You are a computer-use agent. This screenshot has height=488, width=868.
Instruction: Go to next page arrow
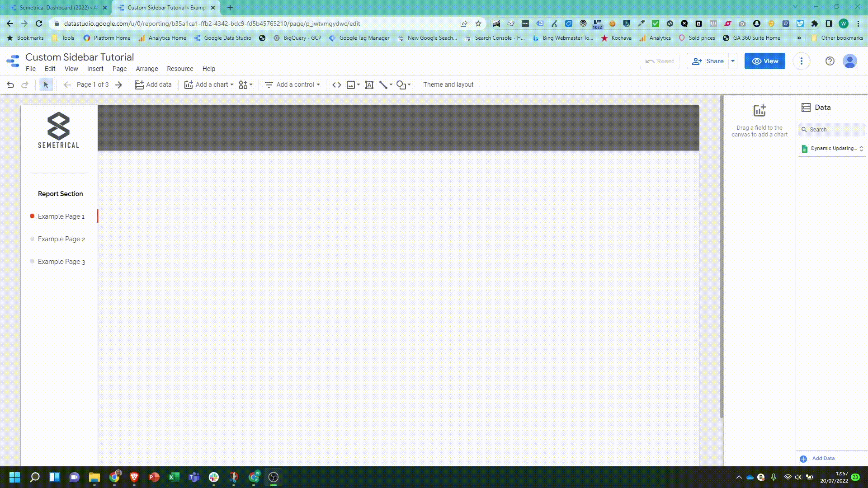tap(118, 85)
